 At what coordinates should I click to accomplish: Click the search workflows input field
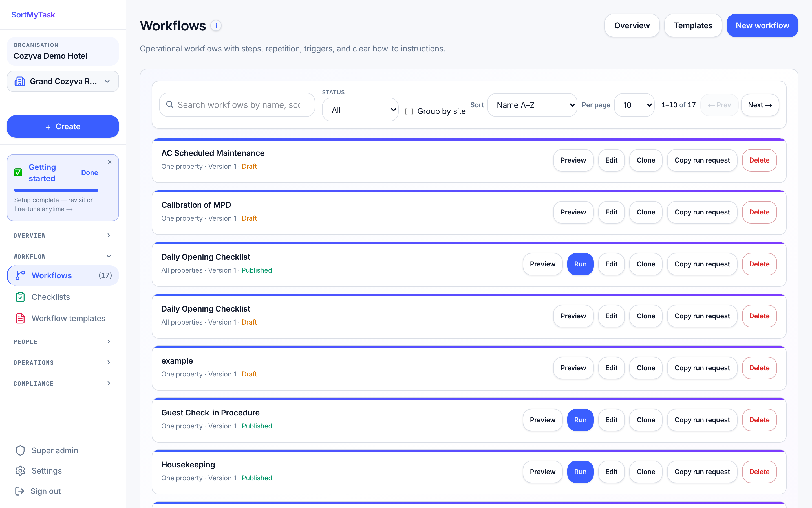[x=237, y=105]
